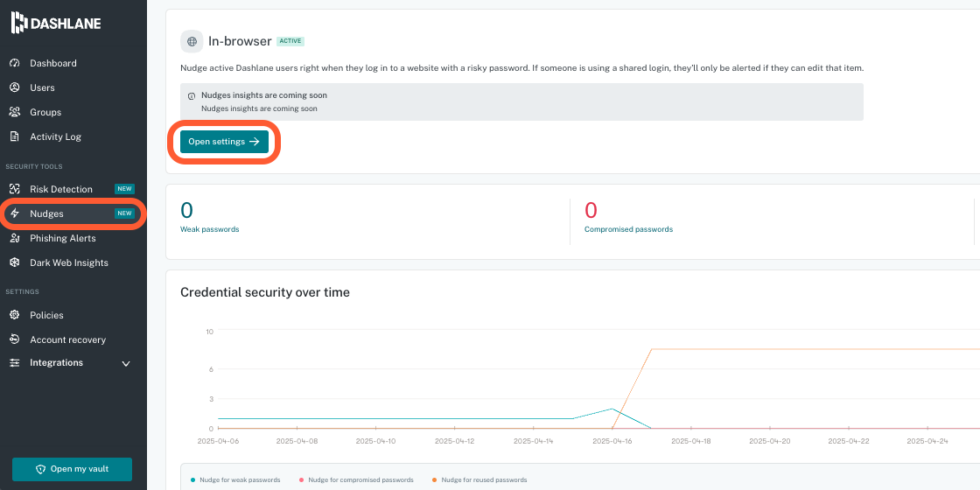
Task: Click the Open my vault button
Action: pos(72,469)
